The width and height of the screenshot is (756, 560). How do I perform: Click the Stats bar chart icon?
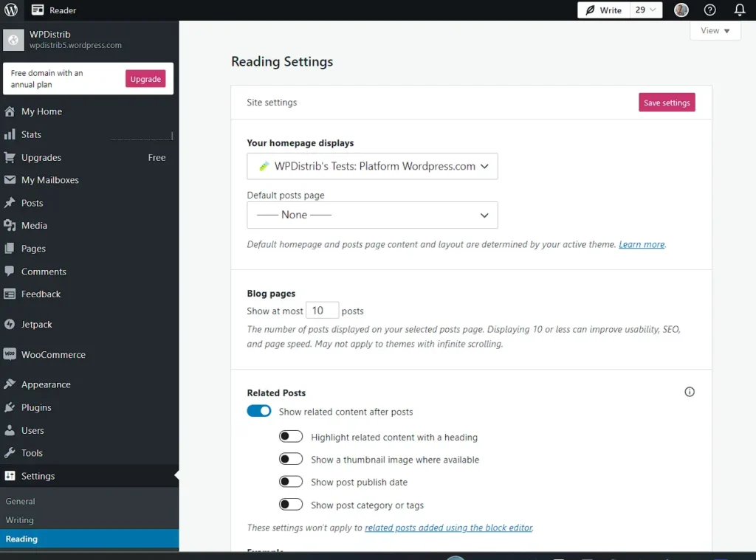point(10,134)
